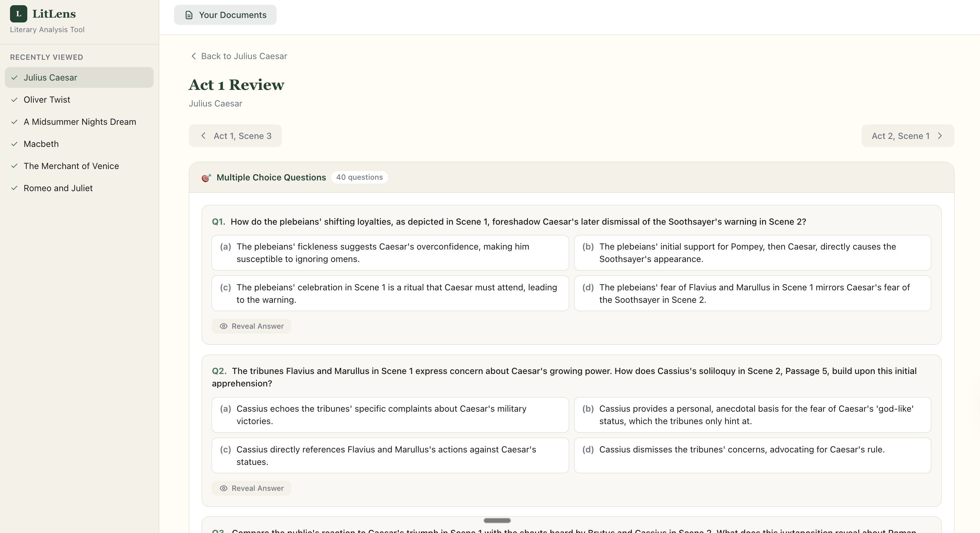
Task: Click the target icon beside Multiple Choice Questions
Action: (206, 177)
